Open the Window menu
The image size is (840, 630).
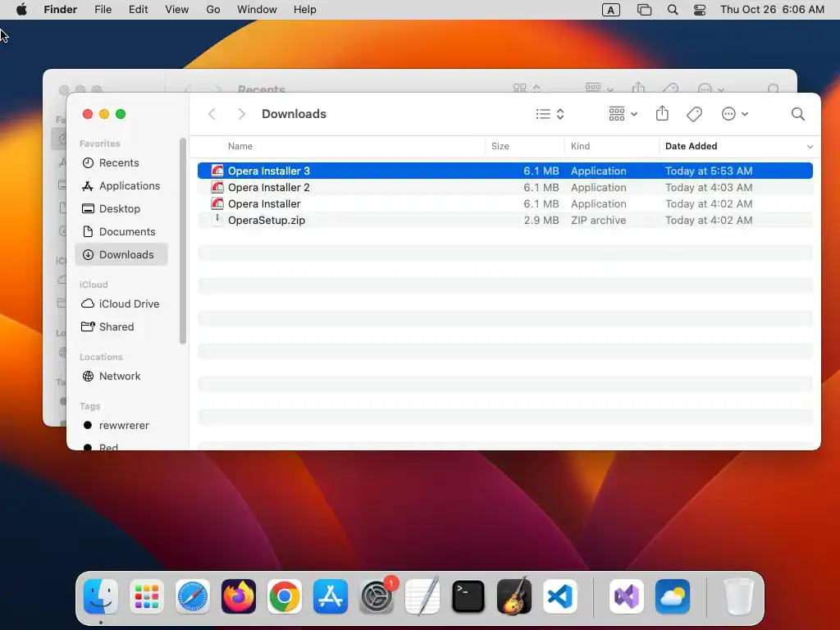click(257, 10)
